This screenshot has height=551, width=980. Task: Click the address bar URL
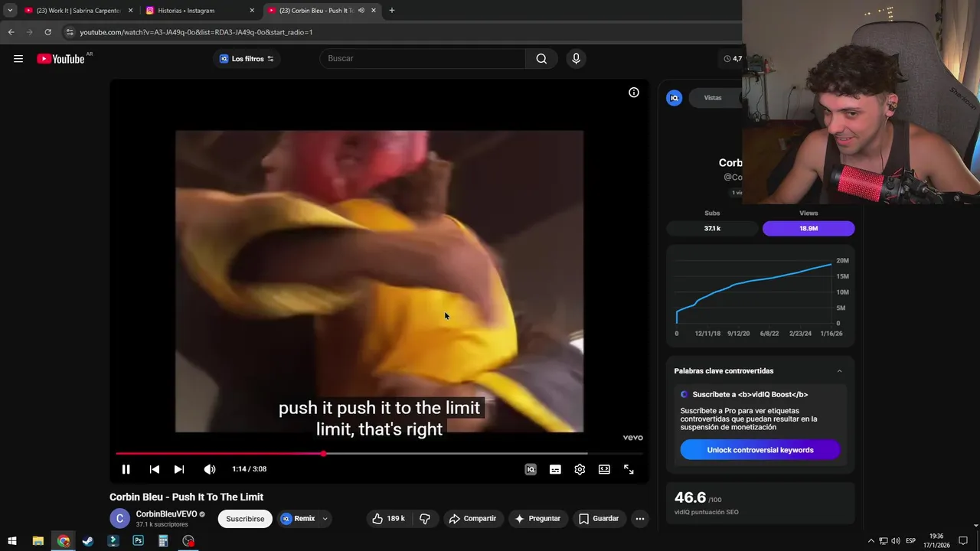coord(196,32)
